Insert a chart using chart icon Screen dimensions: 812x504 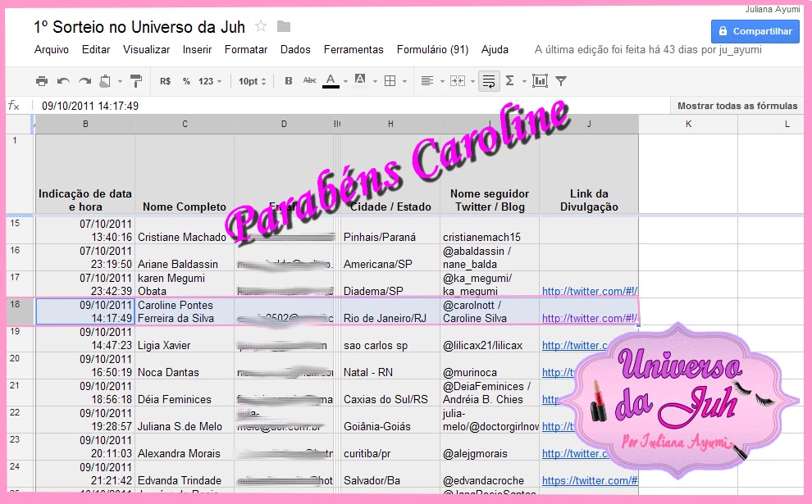pyautogui.click(x=540, y=81)
